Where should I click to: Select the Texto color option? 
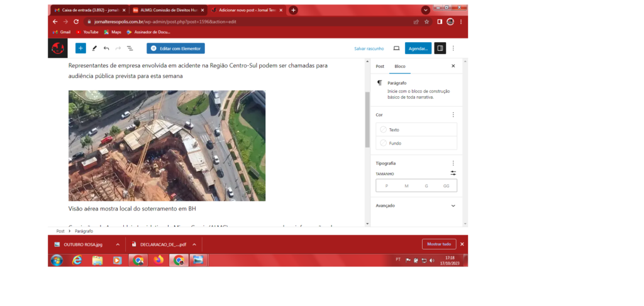416,129
